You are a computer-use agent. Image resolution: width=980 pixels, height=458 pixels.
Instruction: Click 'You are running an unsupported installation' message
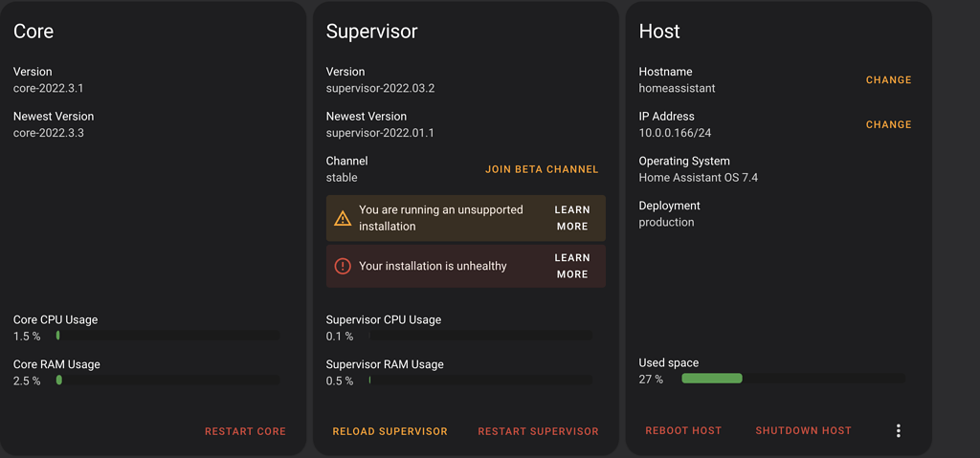point(440,218)
